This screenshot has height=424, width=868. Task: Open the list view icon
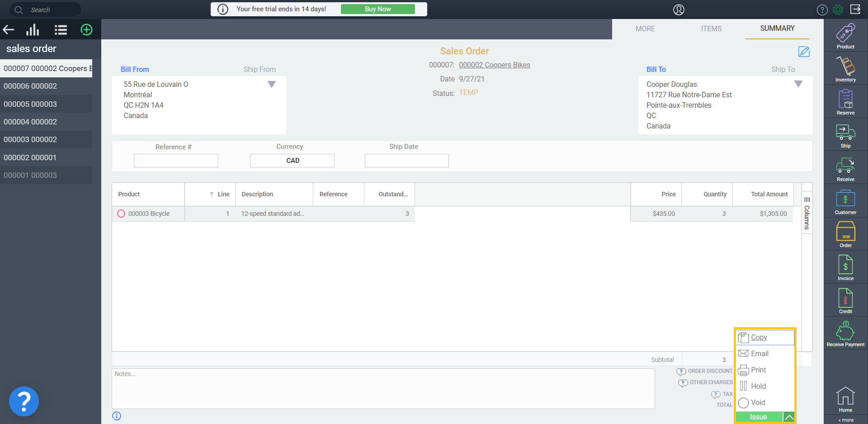61,30
